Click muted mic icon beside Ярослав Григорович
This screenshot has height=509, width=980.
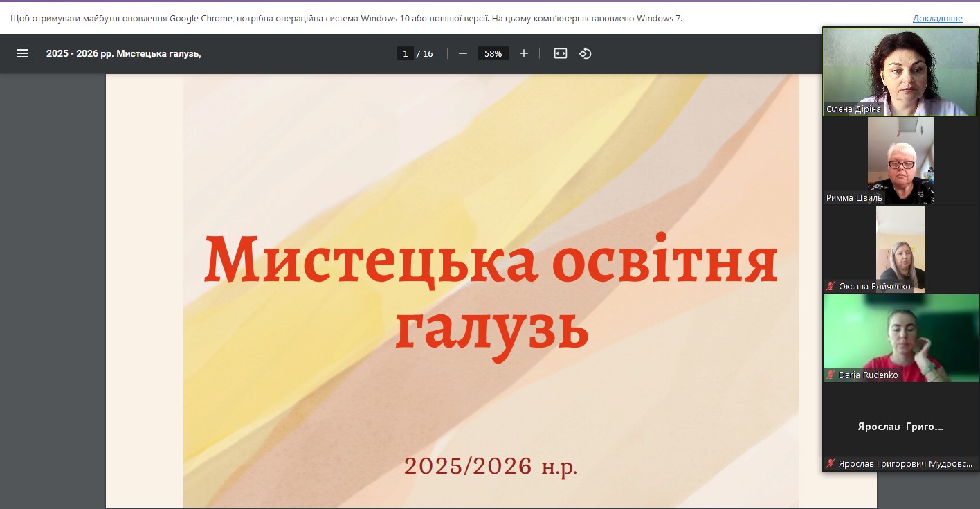[x=831, y=464]
